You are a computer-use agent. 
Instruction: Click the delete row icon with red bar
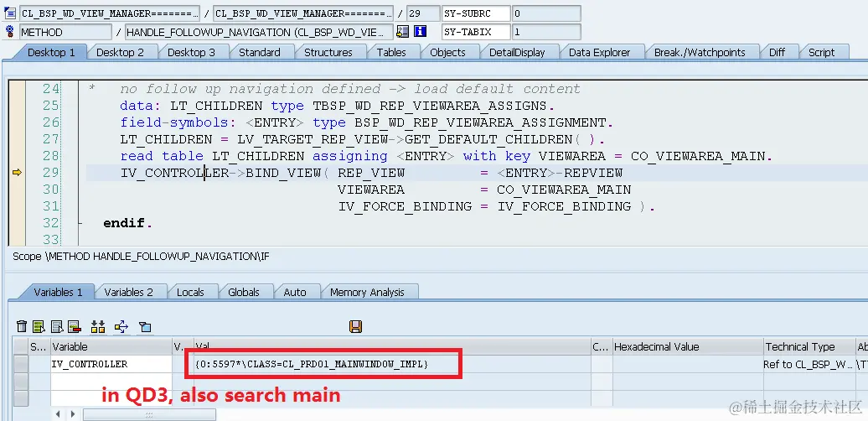point(75,326)
